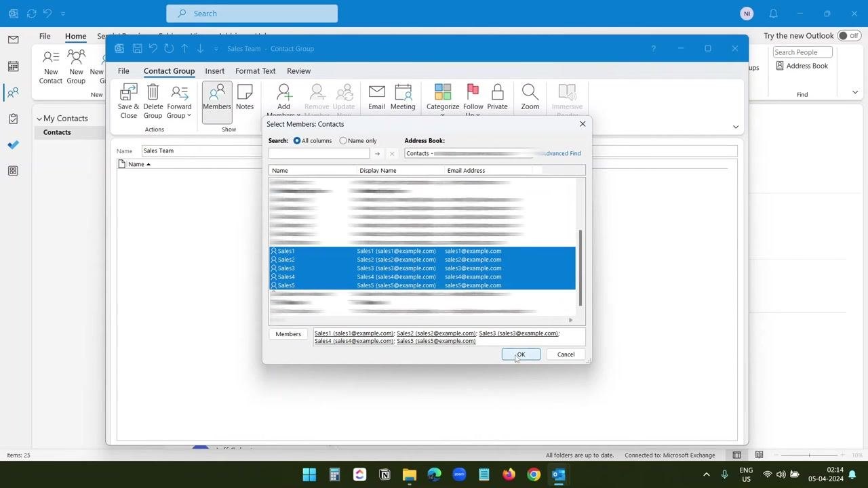The height and width of the screenshot is (488, 868).
Task: Open the Calendar view in the sidebar
Action: click(x=13, y=66)
